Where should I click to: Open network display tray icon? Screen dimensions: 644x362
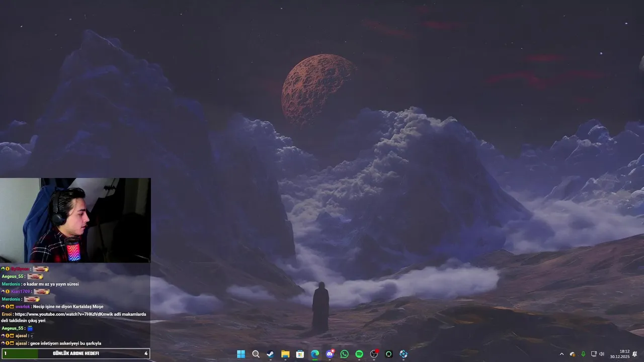click(594, 354)
